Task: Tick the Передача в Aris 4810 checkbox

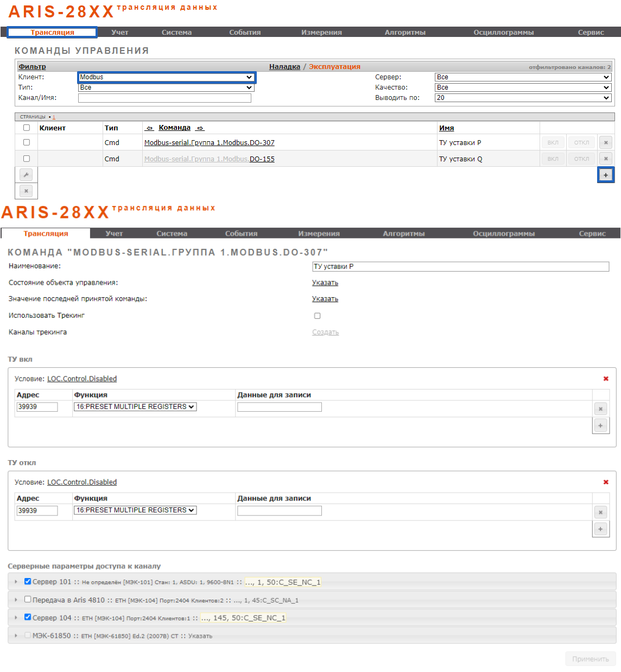Action: pyautogui.click(x=28, y=600)
